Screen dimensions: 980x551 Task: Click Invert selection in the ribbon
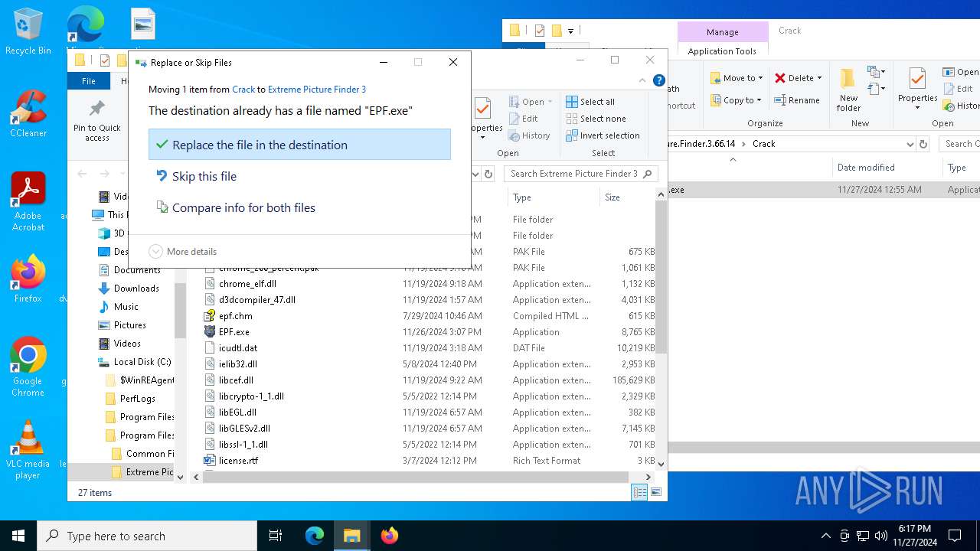603,135
